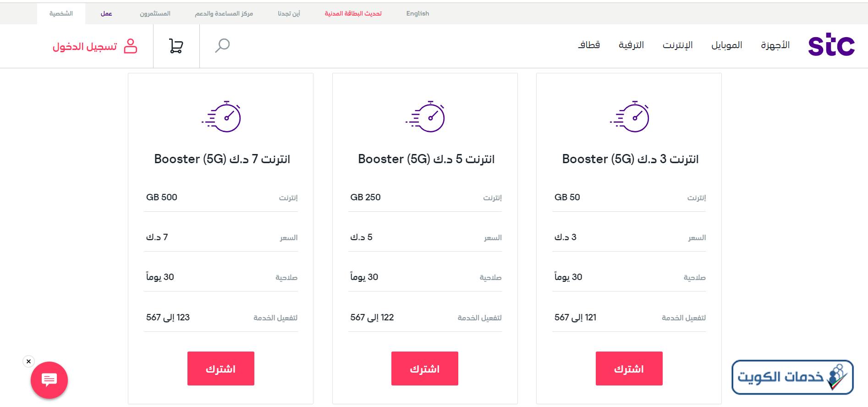The height and width of the screenshot is (407, 868).
Task: Open the الأجهزة navigation menu
Action: click(x=775, y=45)
